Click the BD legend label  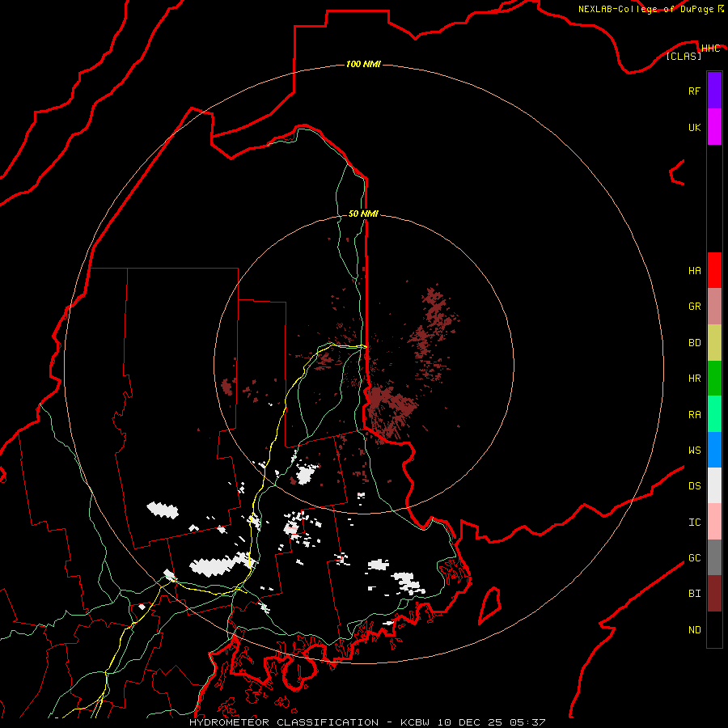tap(694, 343)
